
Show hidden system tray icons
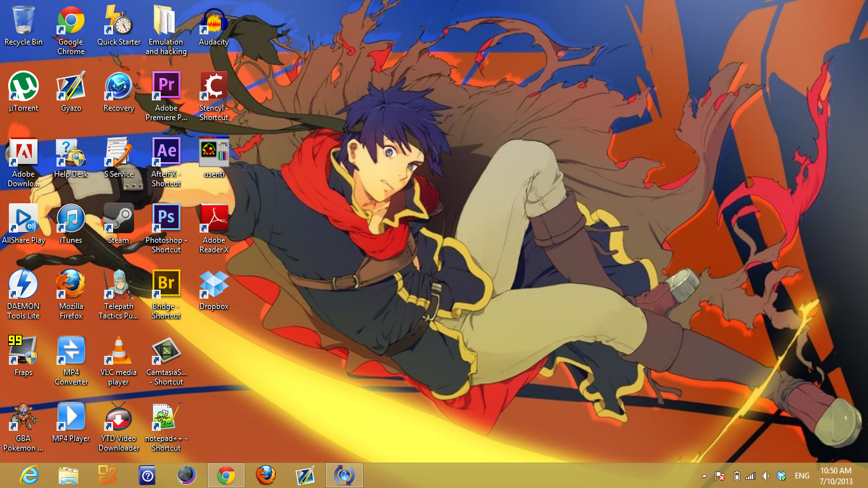[704, 476]
